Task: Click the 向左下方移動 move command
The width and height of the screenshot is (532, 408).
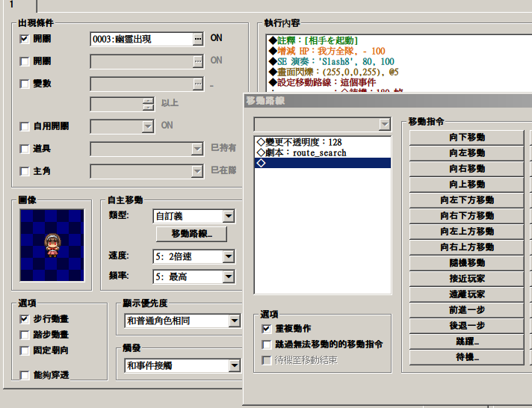Action: (x=467, y=200)
